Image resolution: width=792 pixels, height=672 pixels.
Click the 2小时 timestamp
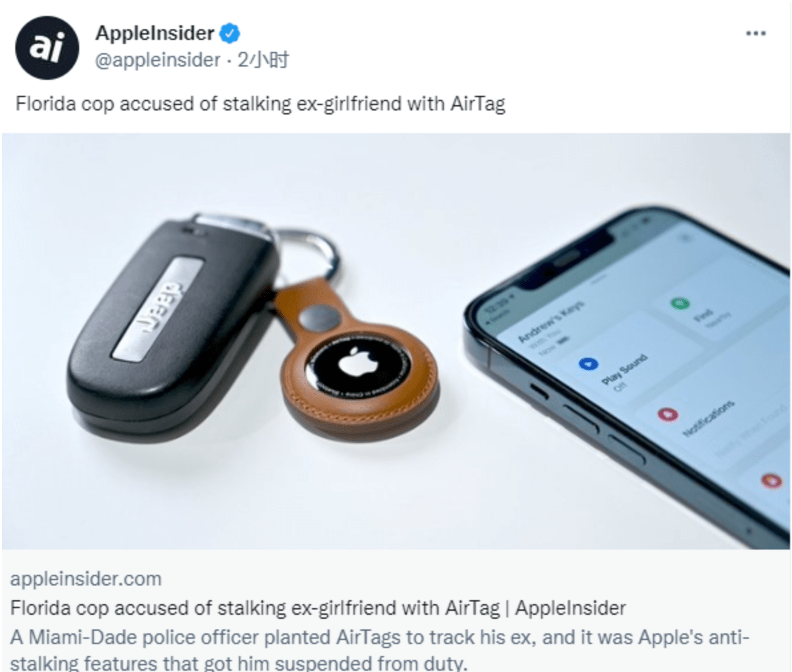pos(263,60)
